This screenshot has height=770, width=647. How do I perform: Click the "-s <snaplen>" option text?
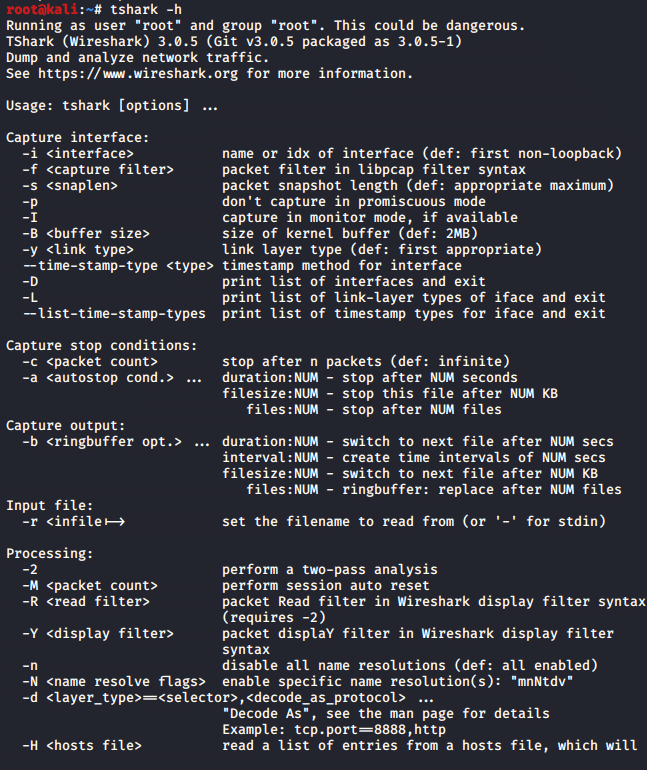[70, 186]
